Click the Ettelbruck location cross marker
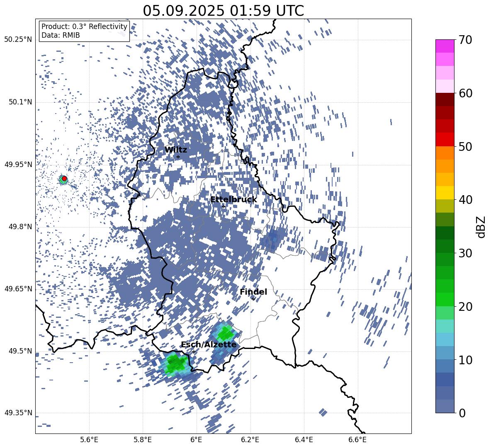Image resolution: width=491 pixels, height=448 pixels. tap(224, 206)
